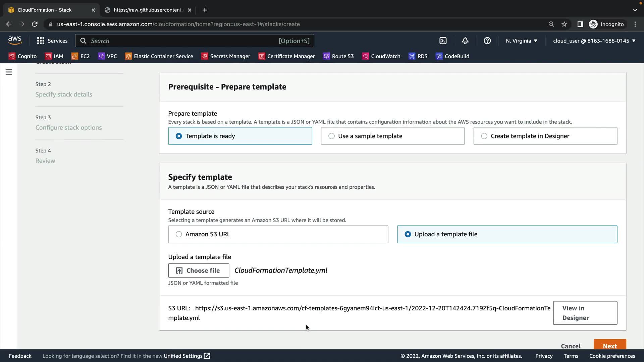This screenshot has height=362, width=644.
Task: Open Services grid menu
Action: [x=52, y=41]
